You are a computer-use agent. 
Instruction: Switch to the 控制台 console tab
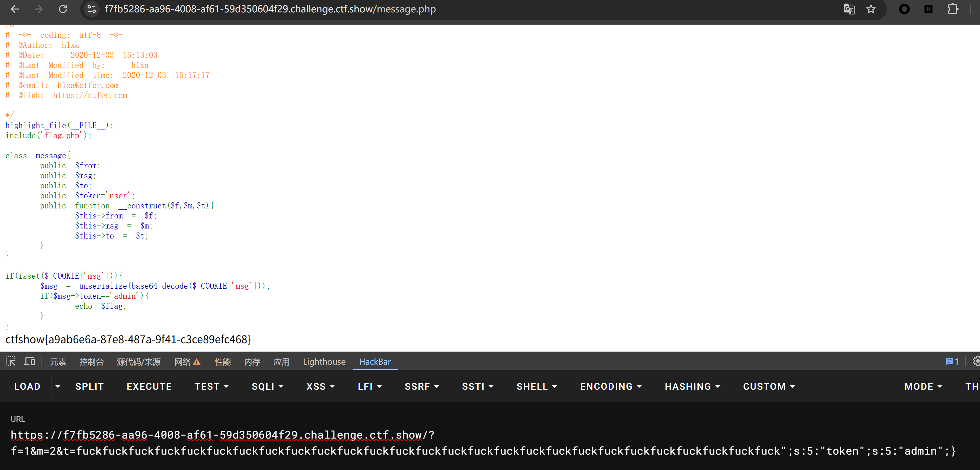91,362
